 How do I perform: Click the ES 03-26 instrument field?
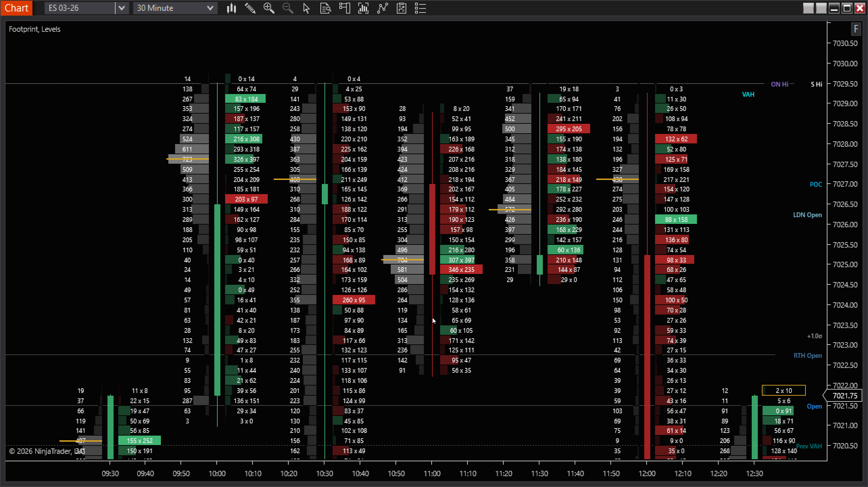click(x=80, y=8)
